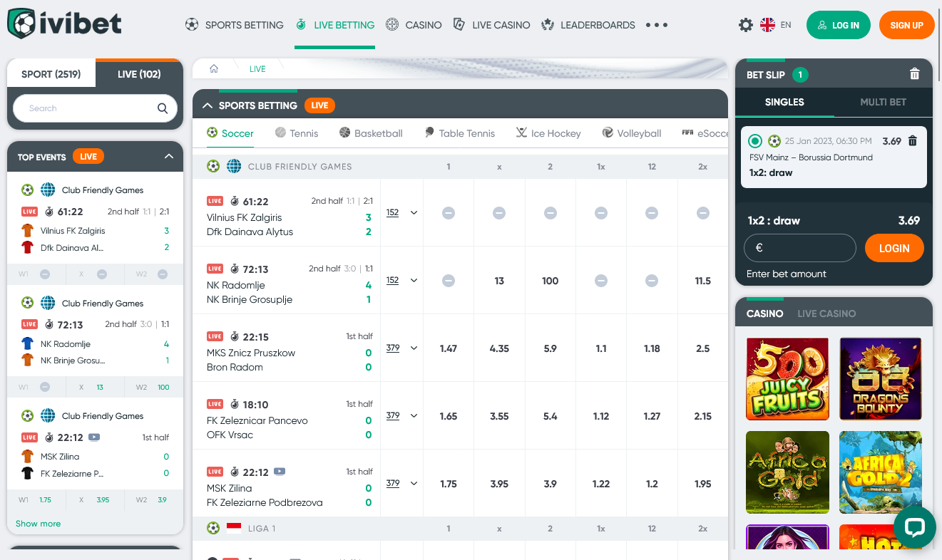Click the soccer ball icon in the bet slip entry
Screen dimensions: 942x560
[774, 141]
